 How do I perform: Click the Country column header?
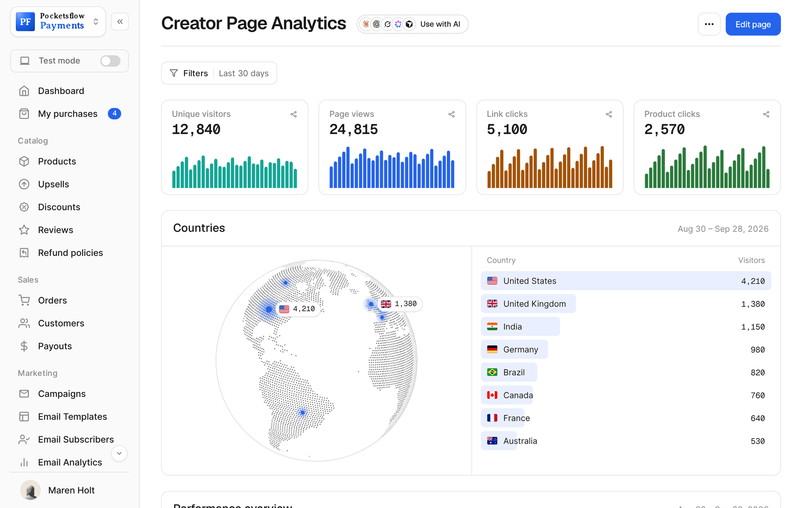[x=501, y=260]
